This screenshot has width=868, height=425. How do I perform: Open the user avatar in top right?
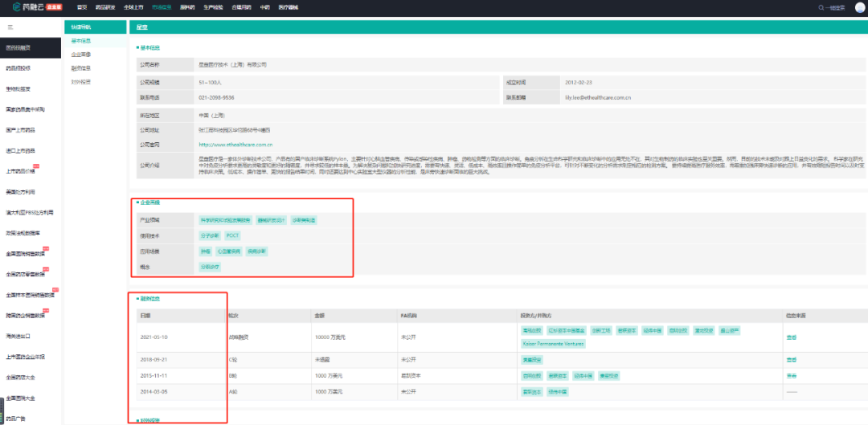tap(859, 7)
